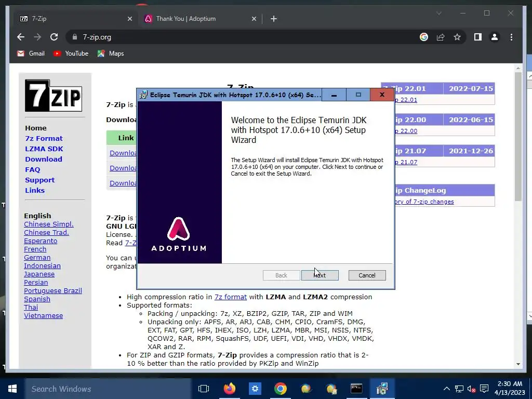Image resolution: width=532 pixels, height=399 pixels.
Task: Open the FAQ page
Action: (x=33, y=170)
